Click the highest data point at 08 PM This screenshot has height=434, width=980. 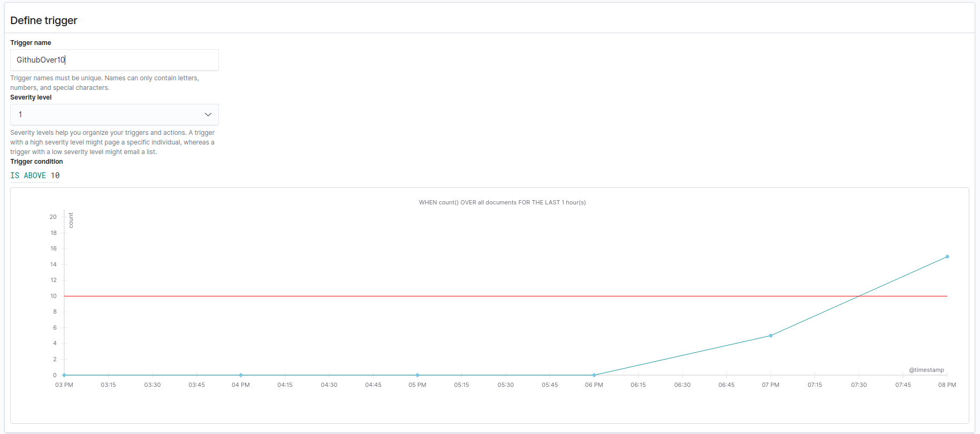click(947, 257)
